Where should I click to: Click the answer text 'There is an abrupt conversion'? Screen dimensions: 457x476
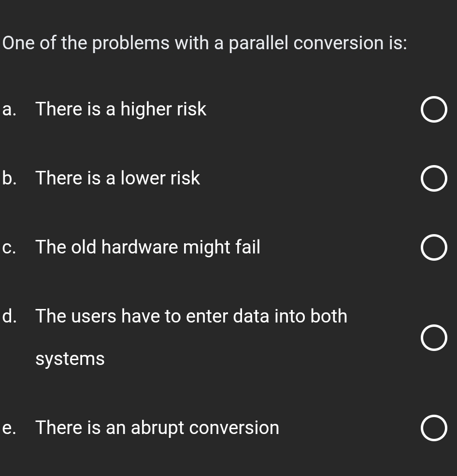click(157, 428)
